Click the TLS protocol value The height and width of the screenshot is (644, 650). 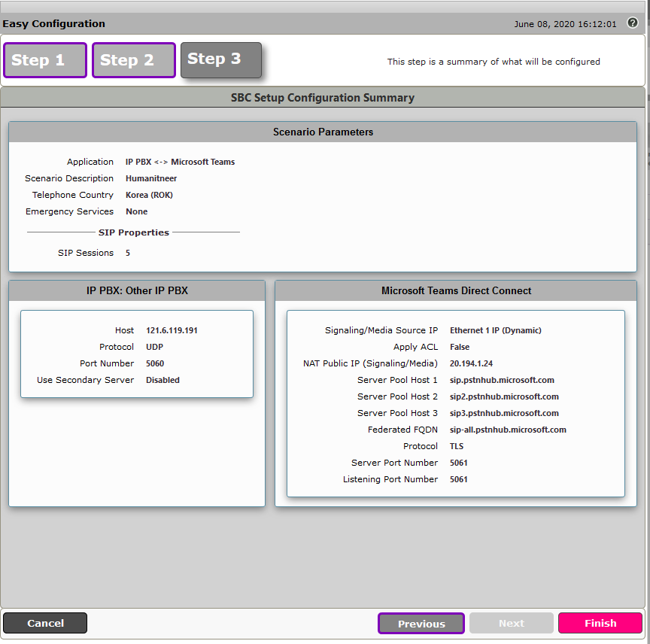[x=457, y=447]
